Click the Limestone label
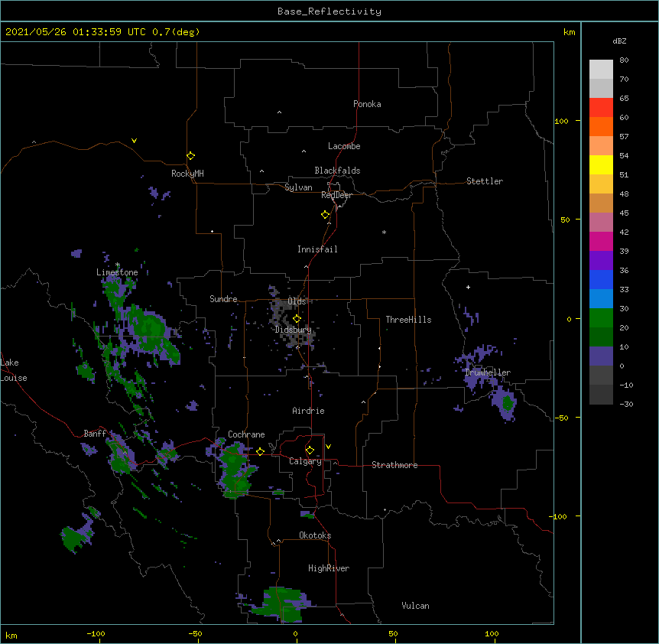The height and width of the screenshot is (644, 659). pos(117,272)
